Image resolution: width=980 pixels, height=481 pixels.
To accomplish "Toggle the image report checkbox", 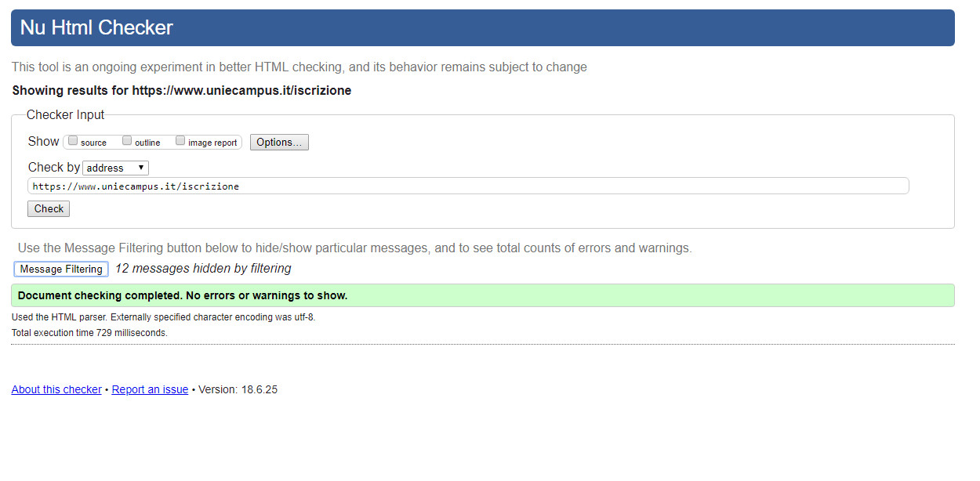I will coord(180,141).
